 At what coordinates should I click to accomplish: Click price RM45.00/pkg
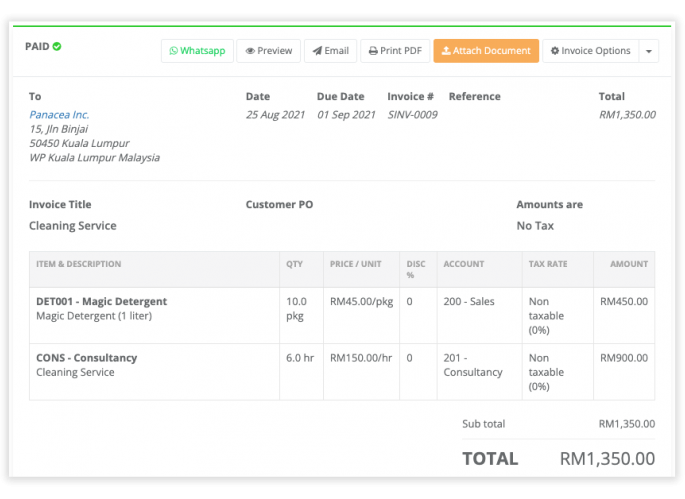[362, 301]
